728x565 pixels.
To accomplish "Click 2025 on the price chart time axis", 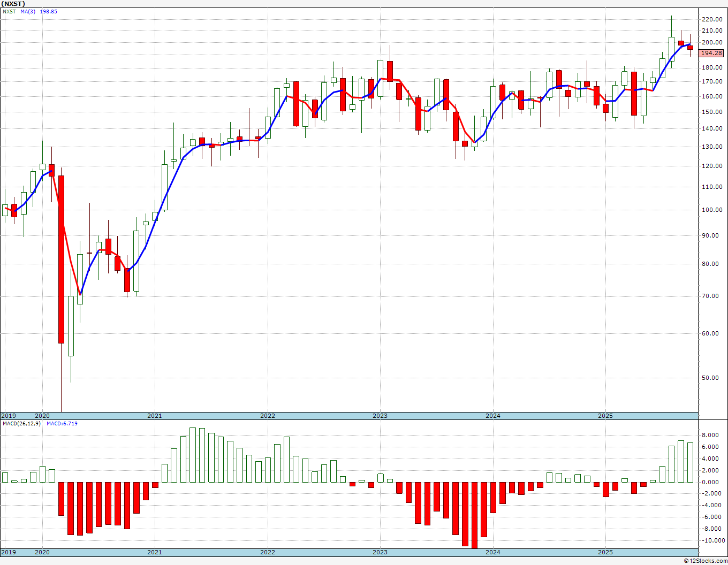I will click(605, 416).
